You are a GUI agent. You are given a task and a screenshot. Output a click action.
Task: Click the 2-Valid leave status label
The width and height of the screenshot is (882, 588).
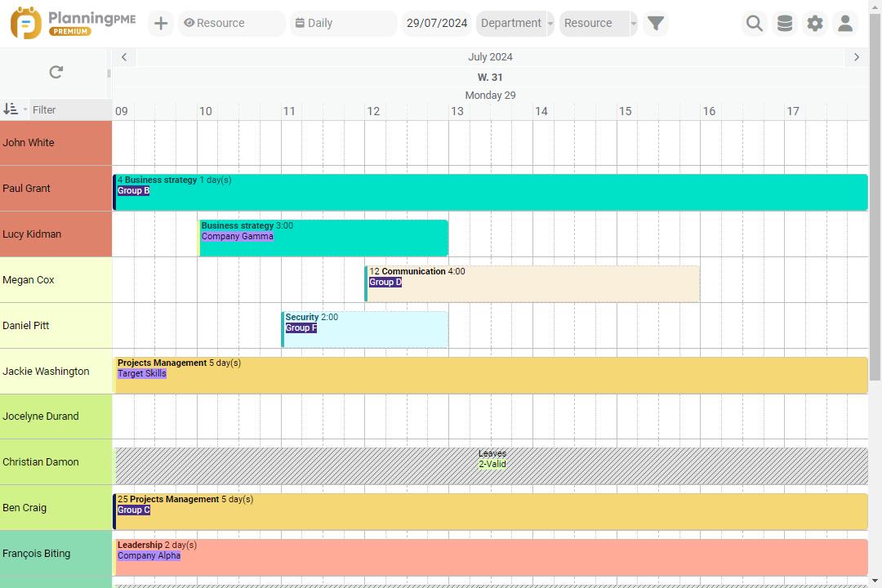click(492, 464)
